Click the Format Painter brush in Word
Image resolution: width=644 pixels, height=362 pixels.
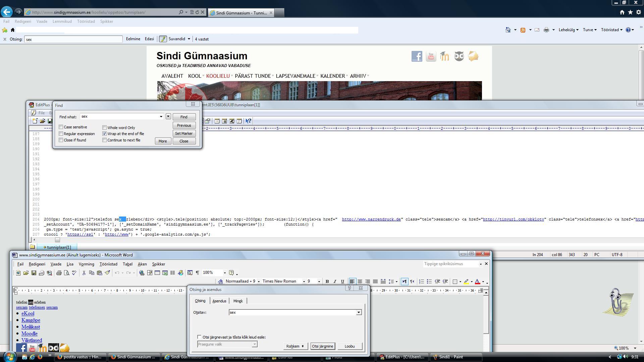[x=107, y=273]
